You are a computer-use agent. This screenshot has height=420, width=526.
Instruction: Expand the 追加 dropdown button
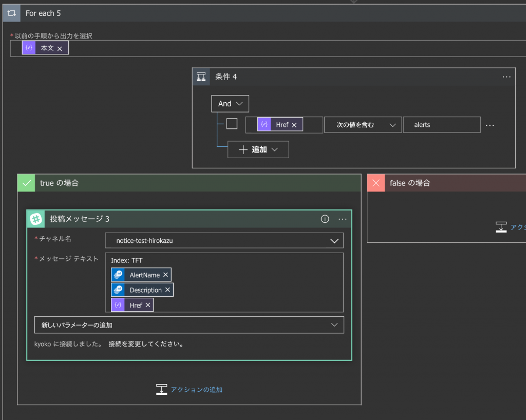(x=258, y=149)
